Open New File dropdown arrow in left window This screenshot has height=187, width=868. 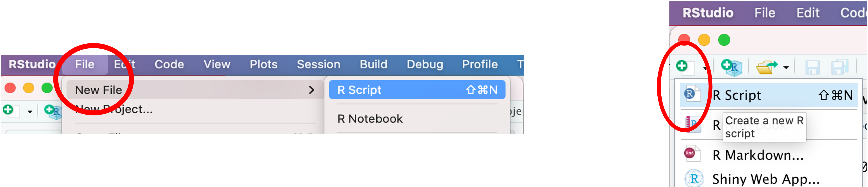tap(30, 112)
